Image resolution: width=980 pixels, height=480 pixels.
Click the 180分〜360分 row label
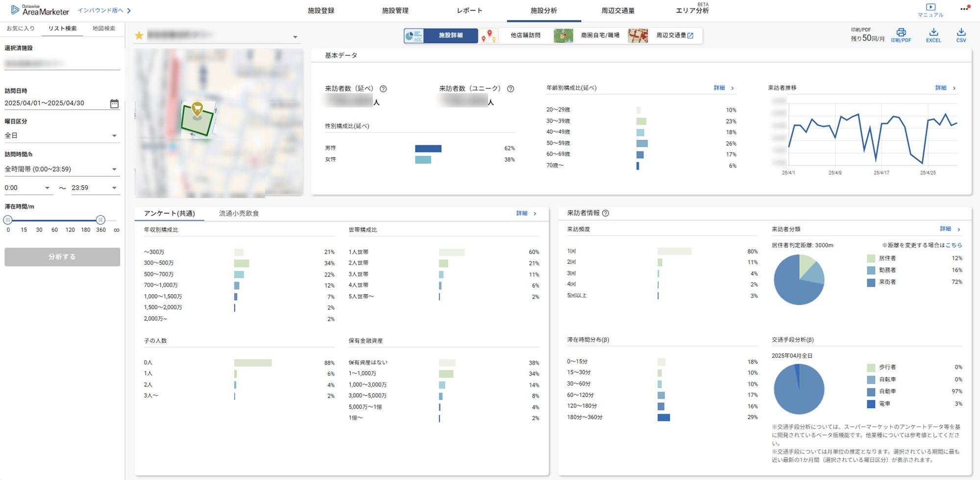pos(585,417)
